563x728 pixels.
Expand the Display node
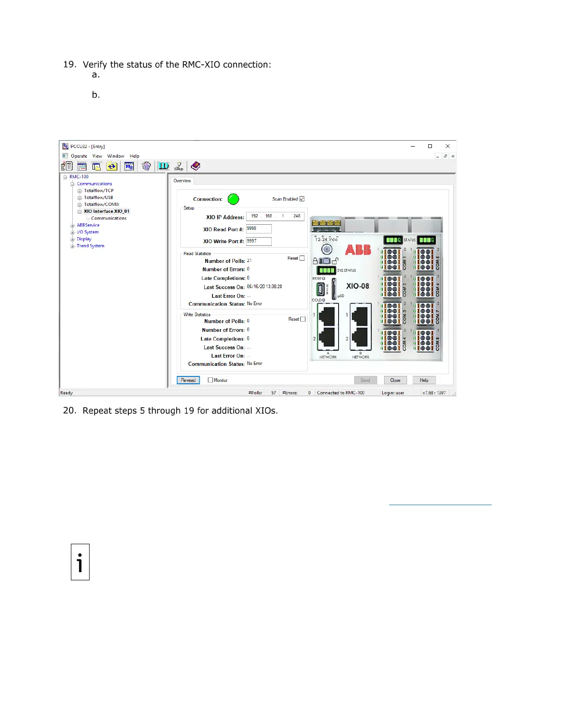pyautogui.click(x=72, y=239)
